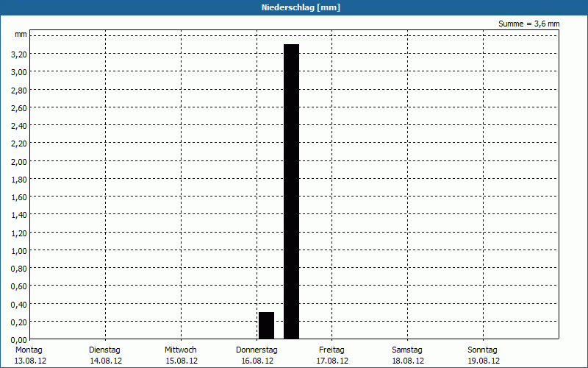Click the '2,20' axis value
The height and width of the screenshot is (368, 588).
pos(19,144)
